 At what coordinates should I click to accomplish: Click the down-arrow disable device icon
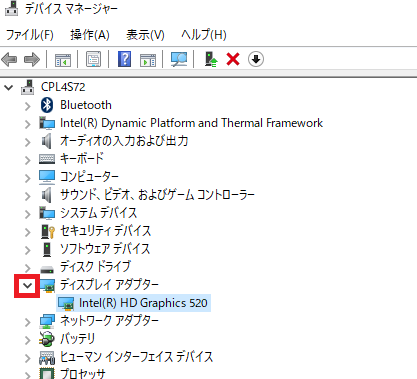(x=256, y=59)
